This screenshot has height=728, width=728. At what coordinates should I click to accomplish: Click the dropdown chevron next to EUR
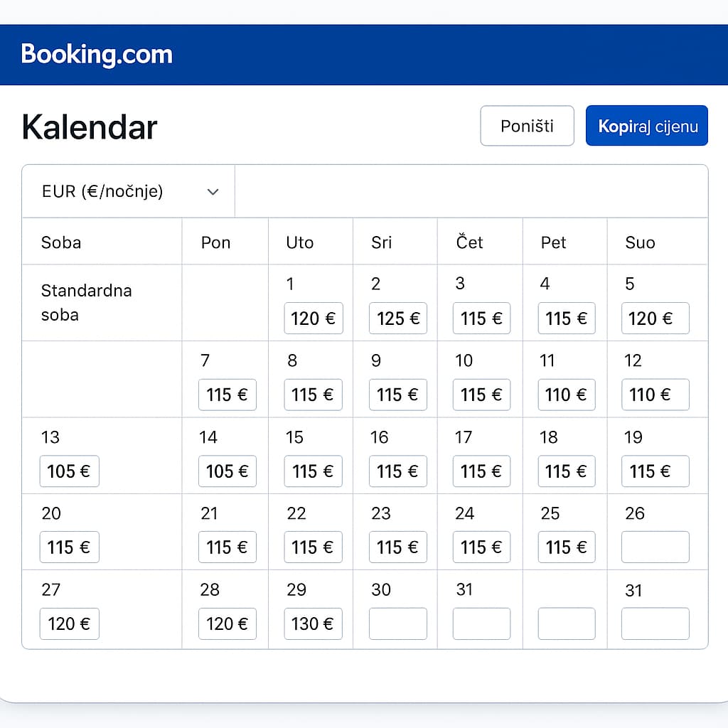tap(213, 192)
